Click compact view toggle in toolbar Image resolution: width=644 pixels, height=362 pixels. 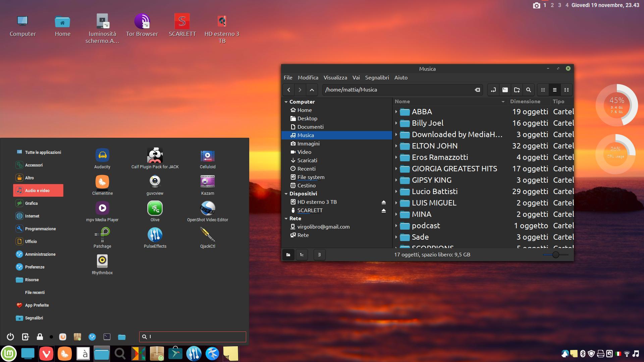point(566,89)
